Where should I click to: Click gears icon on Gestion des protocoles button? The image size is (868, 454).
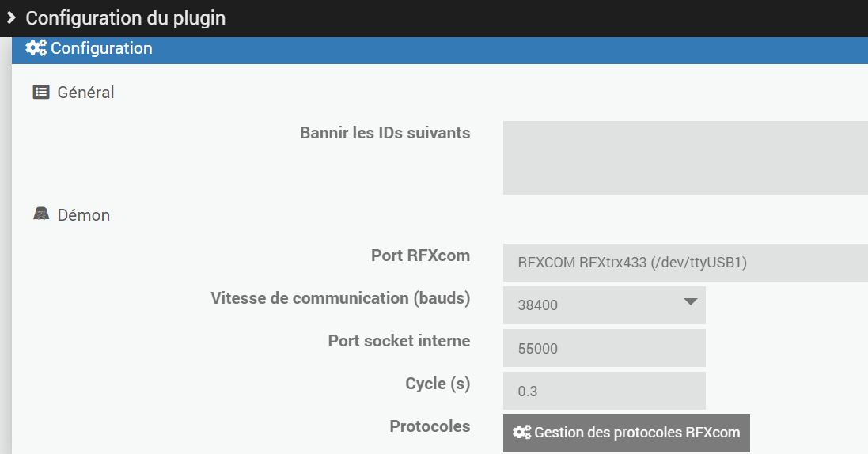pos(521,433)
